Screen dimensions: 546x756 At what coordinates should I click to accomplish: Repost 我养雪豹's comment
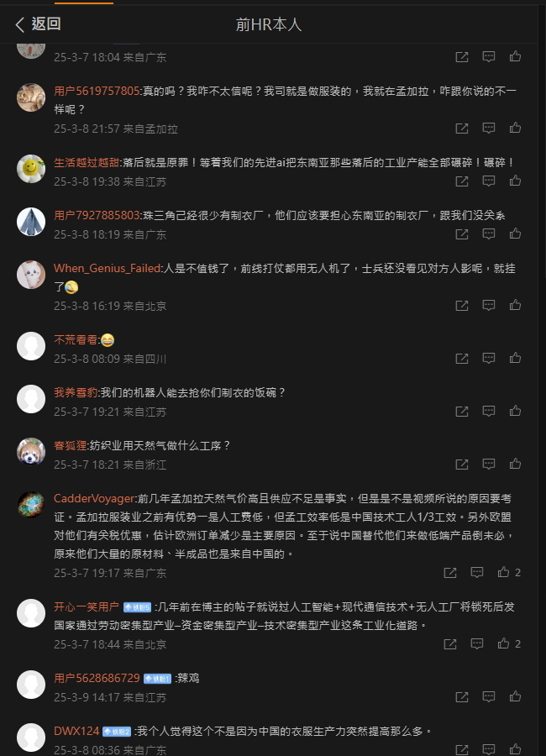pyautogui.click(x=462, y=412)
